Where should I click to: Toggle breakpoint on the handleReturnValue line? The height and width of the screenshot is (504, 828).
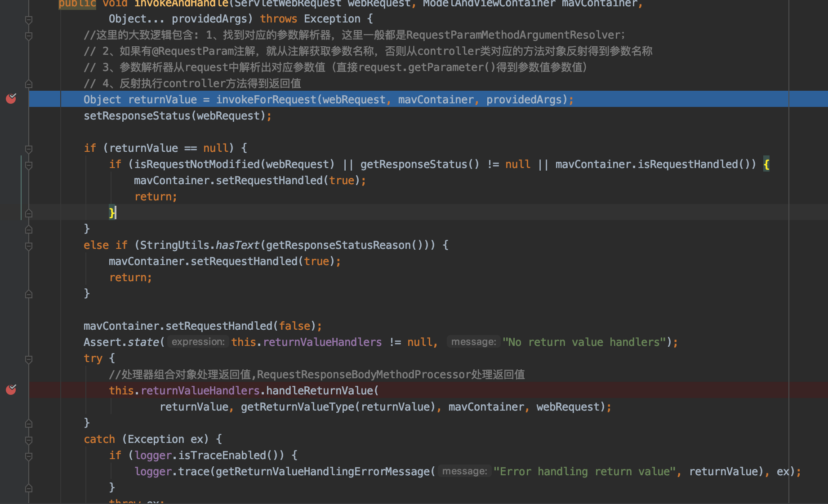pyautogui.click(x=11, y=389)
